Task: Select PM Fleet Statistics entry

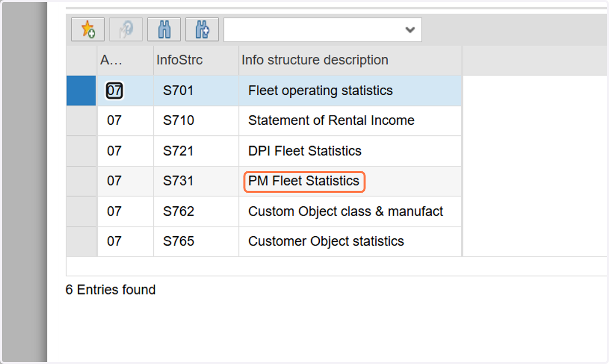Action: 350,181
